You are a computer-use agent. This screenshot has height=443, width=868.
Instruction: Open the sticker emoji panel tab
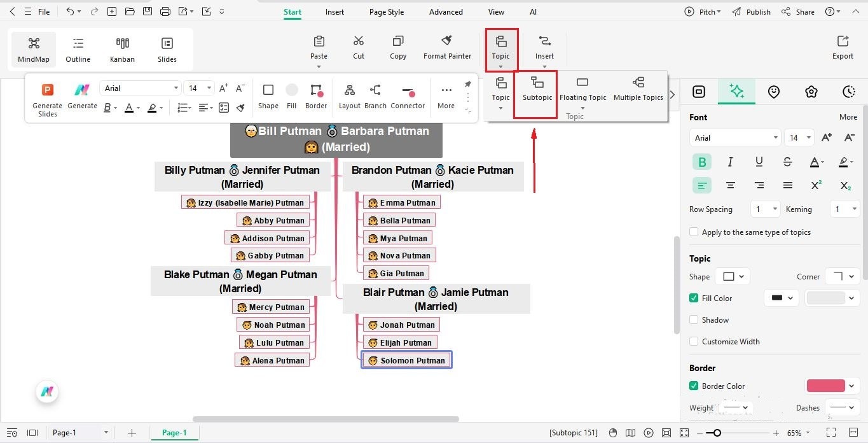coord(773,92)
